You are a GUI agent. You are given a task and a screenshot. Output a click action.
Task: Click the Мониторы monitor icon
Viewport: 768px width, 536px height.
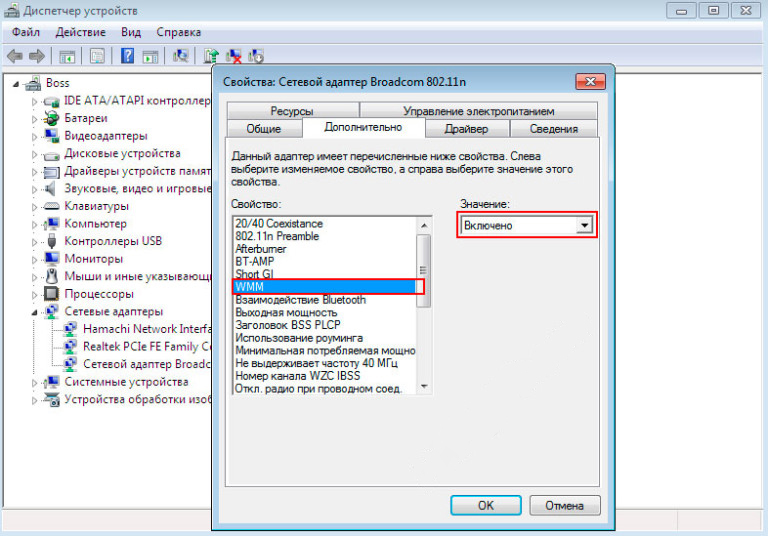coord(51,259)
